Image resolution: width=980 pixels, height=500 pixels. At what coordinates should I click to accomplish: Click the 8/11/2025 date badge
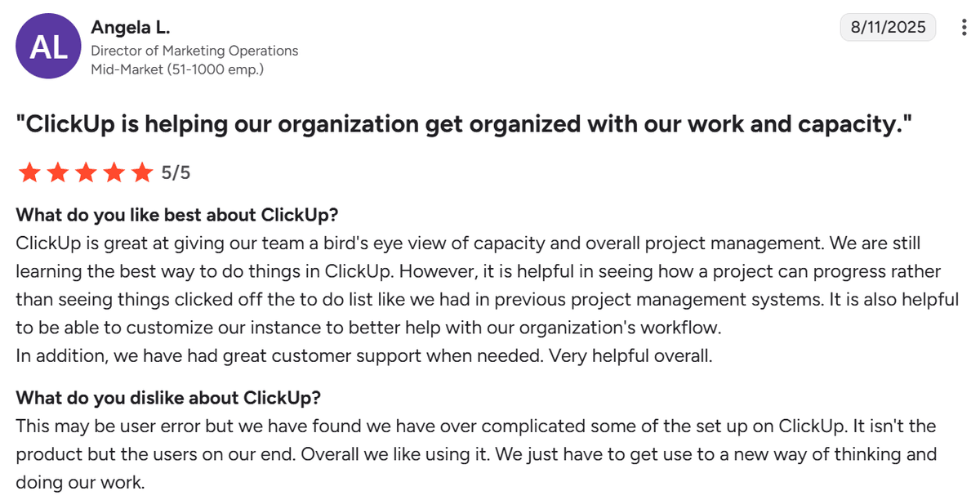tap(889, 27)
